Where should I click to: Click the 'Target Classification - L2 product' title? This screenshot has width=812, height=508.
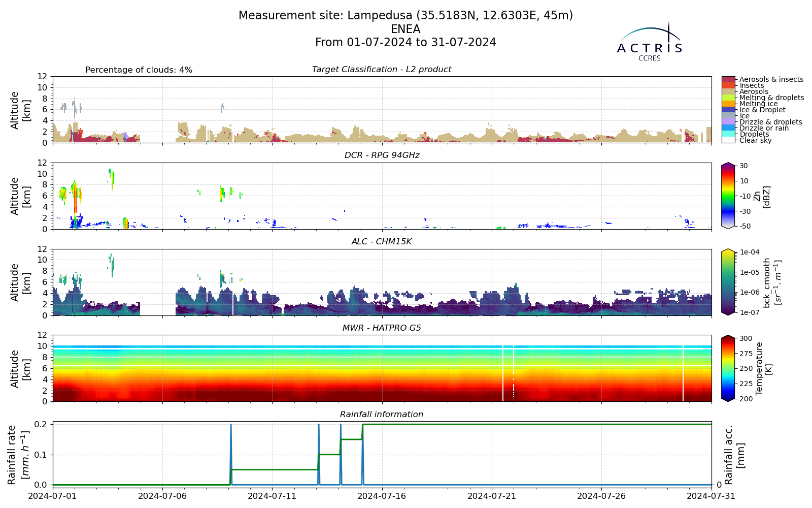(x=382, y=70)
